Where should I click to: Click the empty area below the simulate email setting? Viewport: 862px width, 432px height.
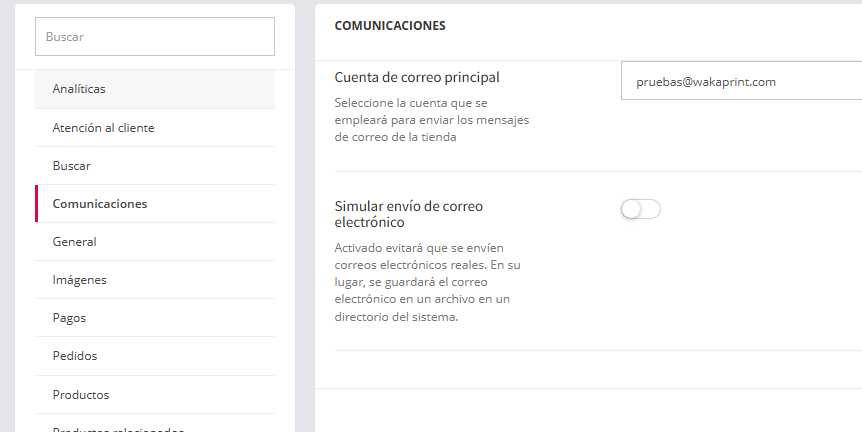tap(588, 369)
